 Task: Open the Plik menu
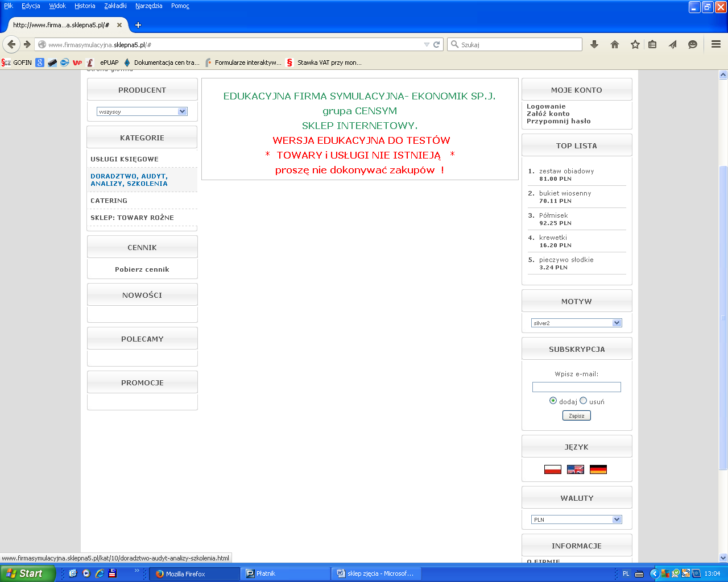9,6
